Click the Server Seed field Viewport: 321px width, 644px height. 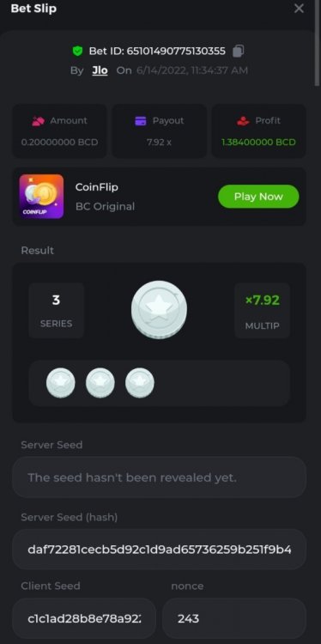160,477
